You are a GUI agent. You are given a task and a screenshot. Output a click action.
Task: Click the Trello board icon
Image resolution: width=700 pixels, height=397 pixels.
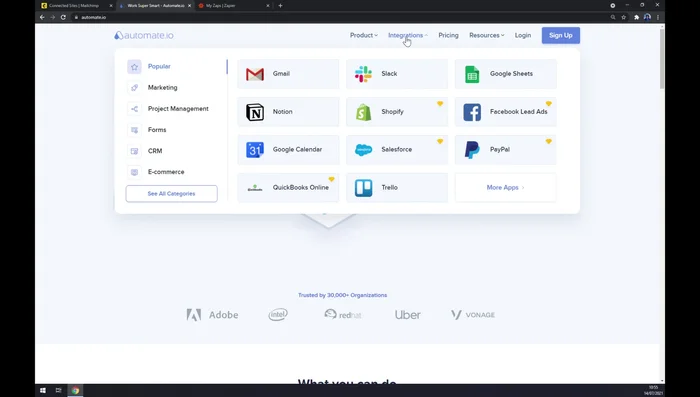[363, 188]
